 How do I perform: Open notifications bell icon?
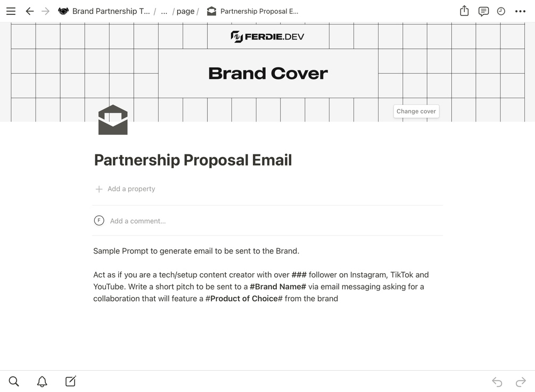pos(42,381)
